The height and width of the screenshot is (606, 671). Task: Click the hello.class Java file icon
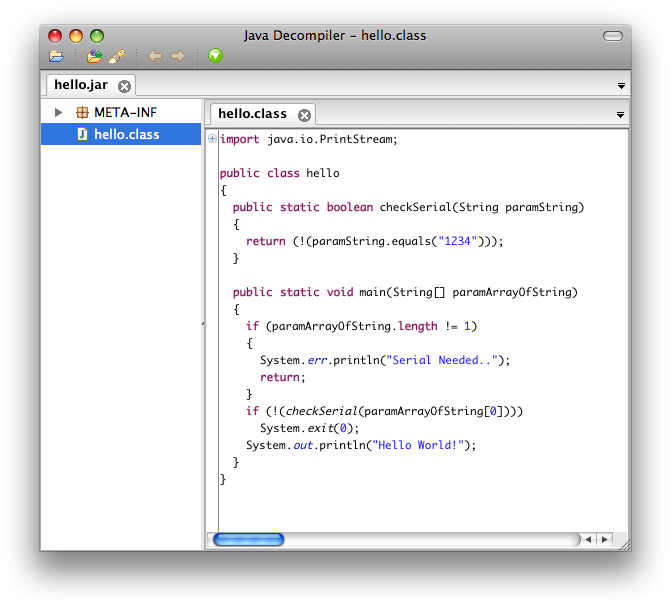[82, 134]
